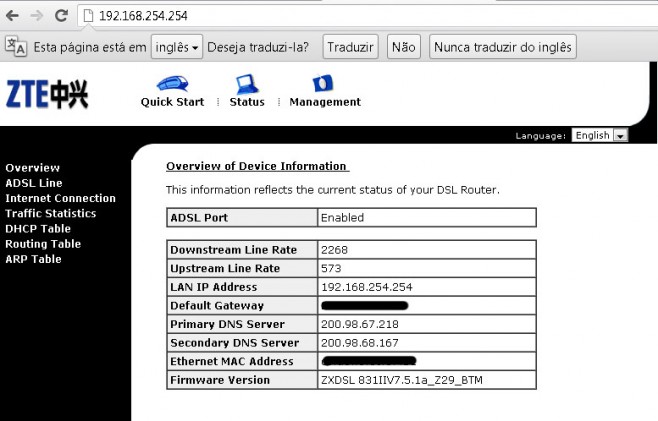Image resolution: width=658 pixels, height=421 pixels.
Task: Click the ZTE logo
Action: pyautogui.click(x=47, y=94)
